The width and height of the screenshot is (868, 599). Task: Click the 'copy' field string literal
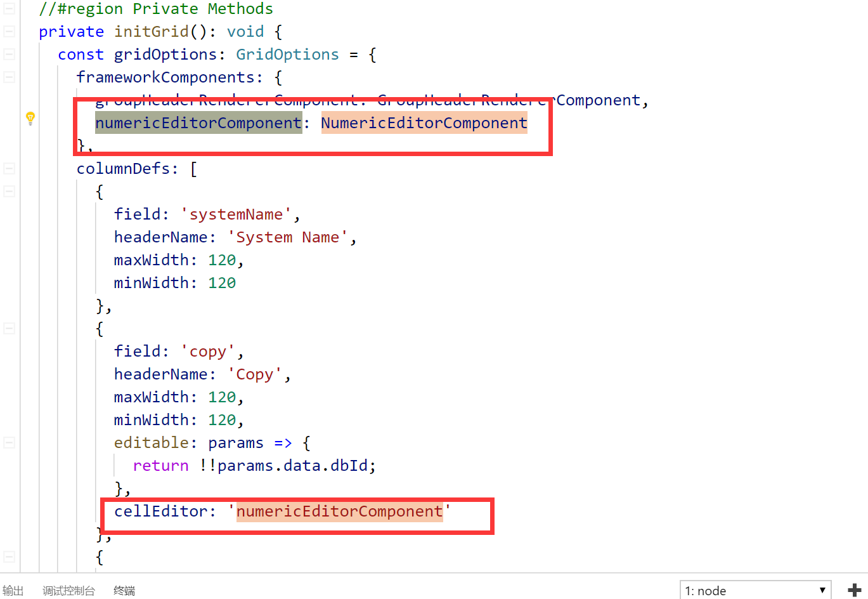tap(209, 351)
